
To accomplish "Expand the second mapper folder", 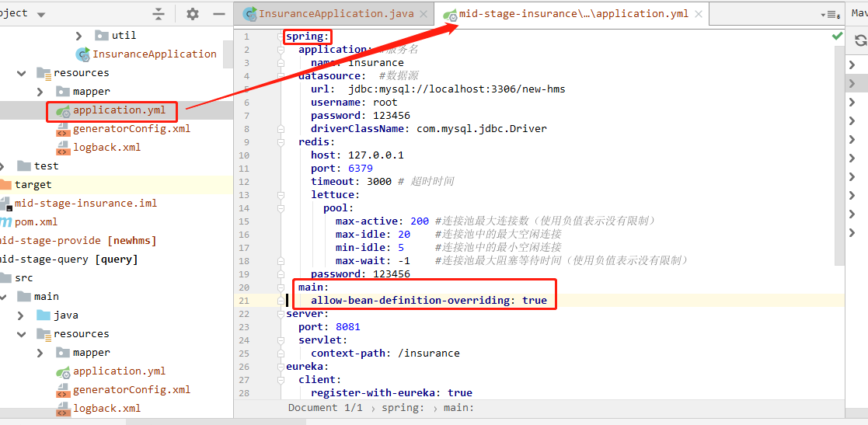I will [40, 353].
